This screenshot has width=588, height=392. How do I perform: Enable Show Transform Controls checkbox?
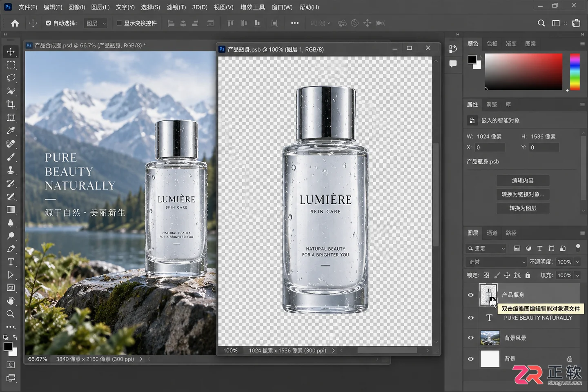[x=119, y=23]
